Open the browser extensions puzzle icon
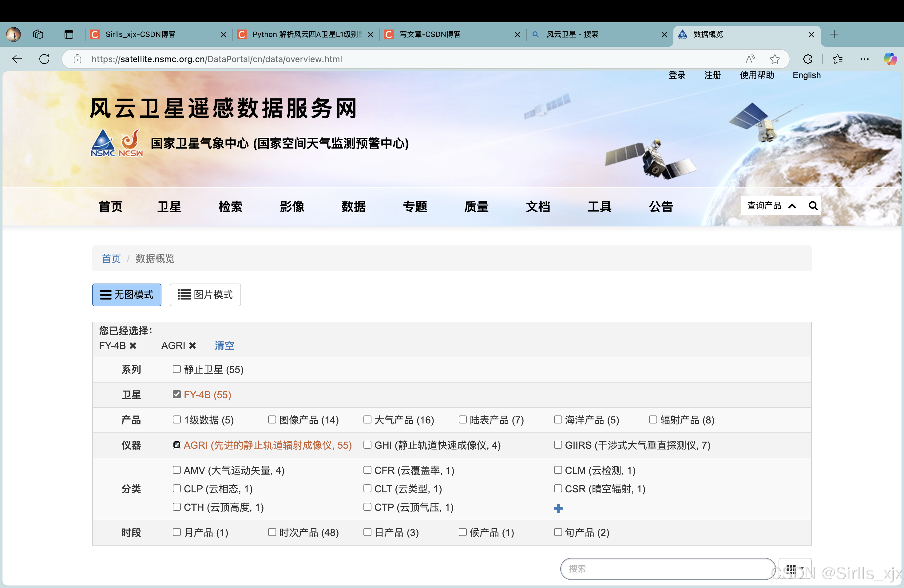 [807, 59]
